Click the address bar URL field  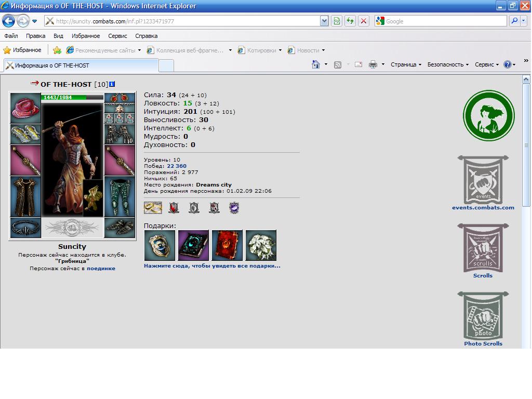[x=188, y=21]
